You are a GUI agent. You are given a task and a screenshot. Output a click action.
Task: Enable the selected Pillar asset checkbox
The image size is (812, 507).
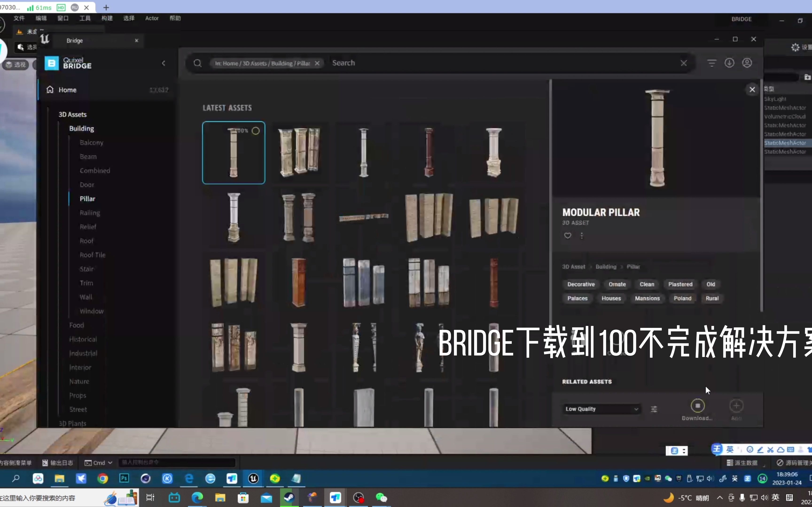point(255,130)
